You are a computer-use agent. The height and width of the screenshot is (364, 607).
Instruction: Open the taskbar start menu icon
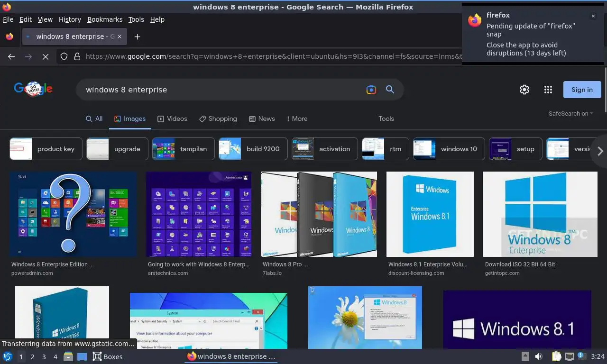(x=8, y=356)
